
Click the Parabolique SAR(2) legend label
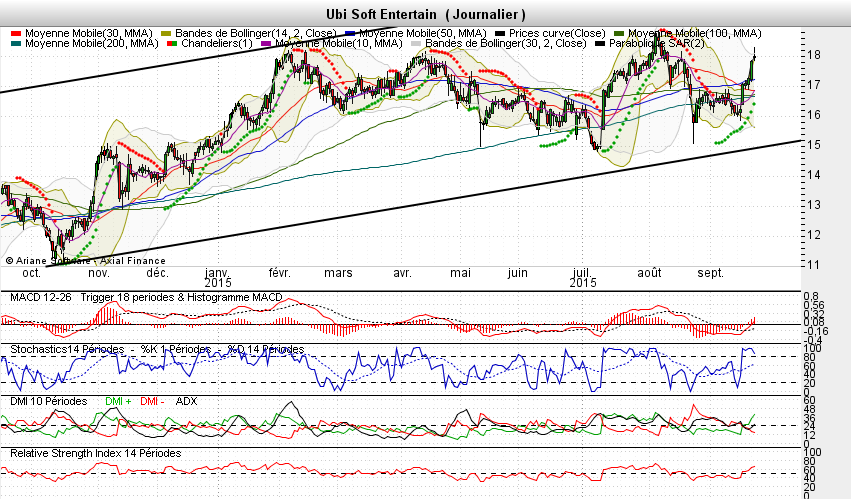657,43
